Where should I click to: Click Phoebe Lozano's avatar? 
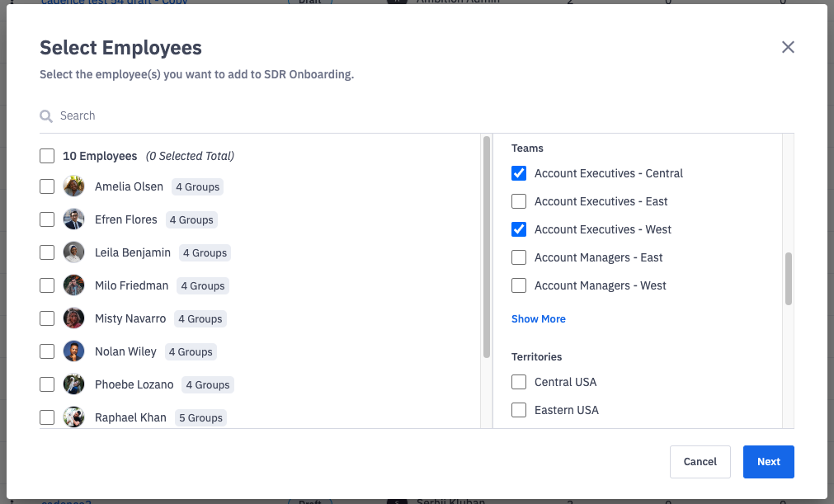click(x=74, y=384)
